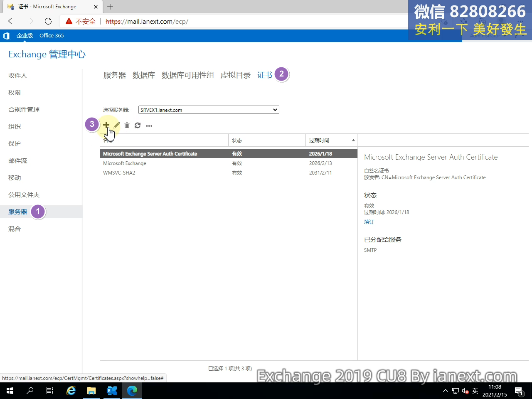Open 邮件流 in left navigation
This screenshot has width=532, height=399.
click(x=17, y=160)
